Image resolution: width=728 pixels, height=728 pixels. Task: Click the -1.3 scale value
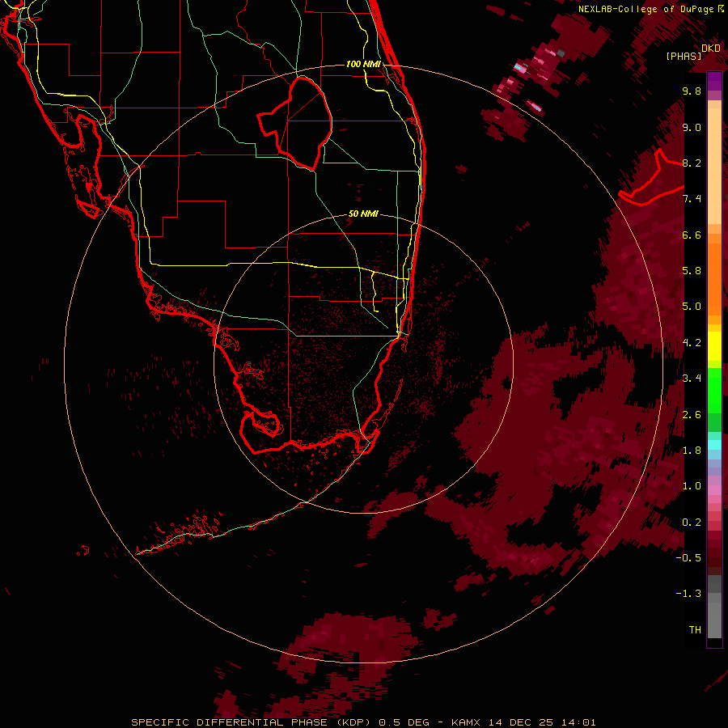[688, 594]
